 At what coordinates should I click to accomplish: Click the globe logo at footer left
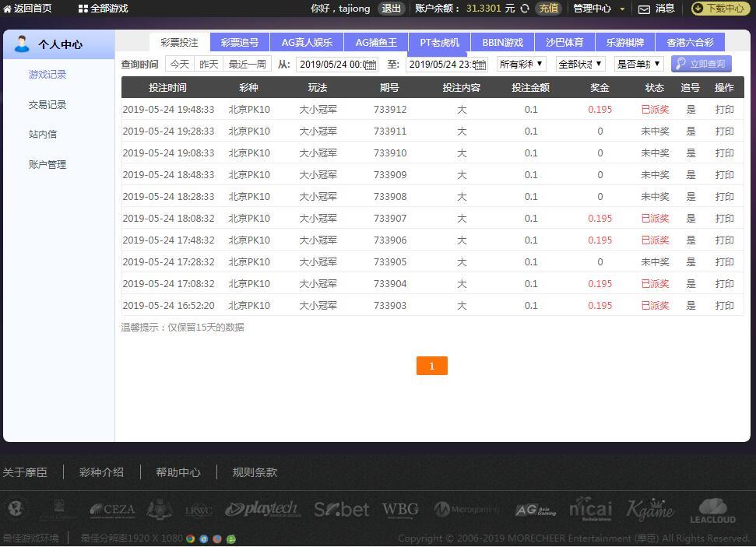pyautogui.click(x=16, y=508)
